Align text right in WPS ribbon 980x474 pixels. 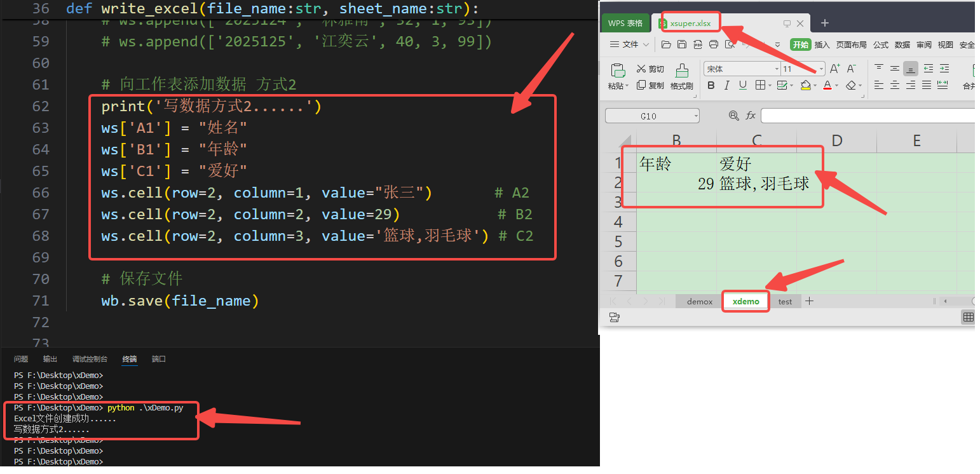coord(910,85)
